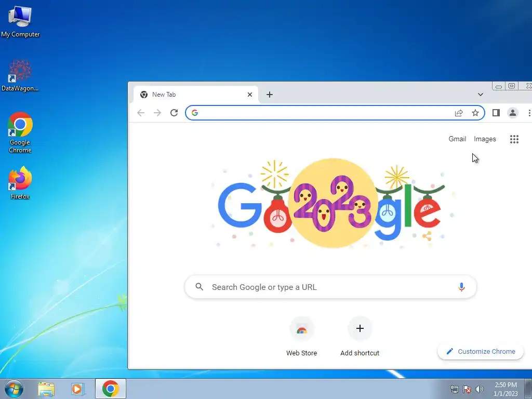Image resolution: width=532 pixels, height=399 pixels.
Task: Open Windows Explorer from taskbar
Action: (x=46, y=389)
